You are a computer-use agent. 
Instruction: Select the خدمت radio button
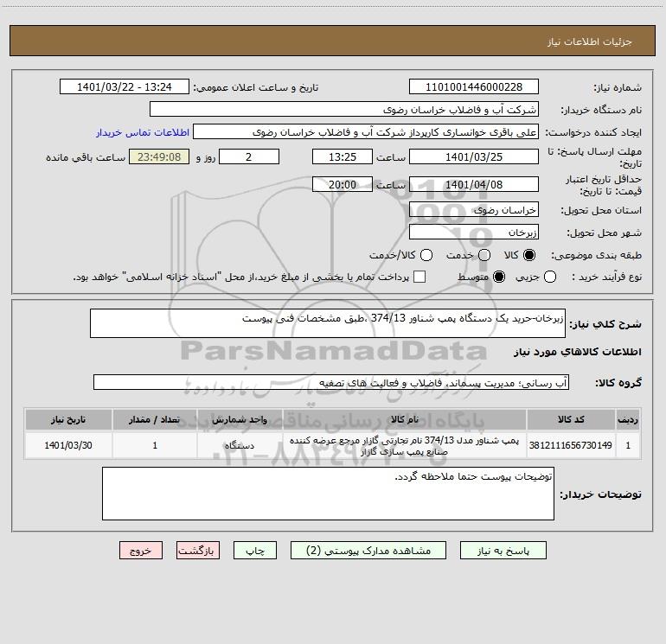point(484,255)
